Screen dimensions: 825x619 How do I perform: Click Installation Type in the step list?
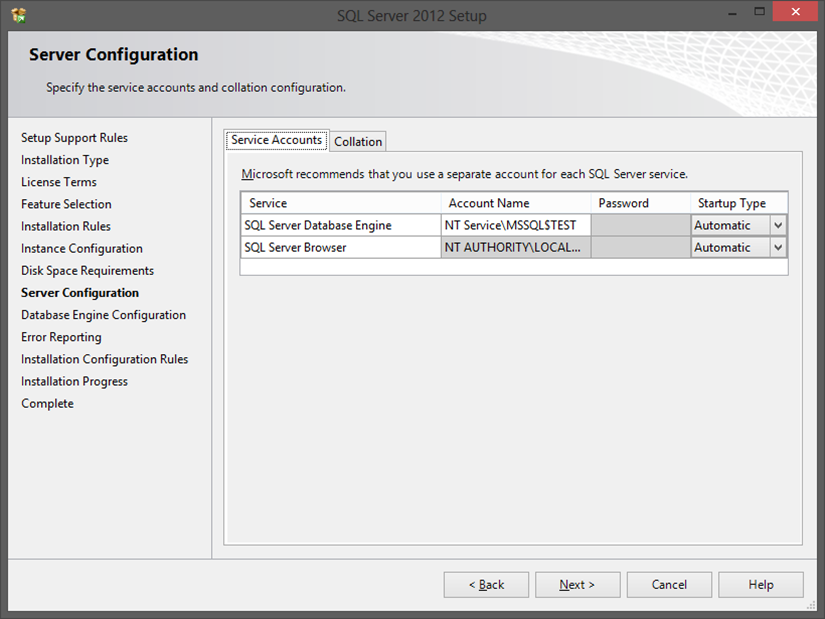(65, 160)
